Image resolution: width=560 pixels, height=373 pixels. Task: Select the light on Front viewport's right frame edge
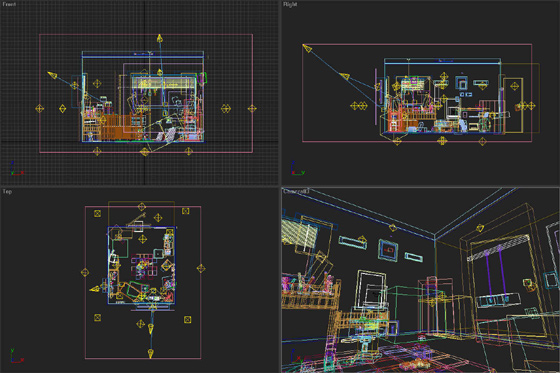pyautogui.click(x=252, y=108)
